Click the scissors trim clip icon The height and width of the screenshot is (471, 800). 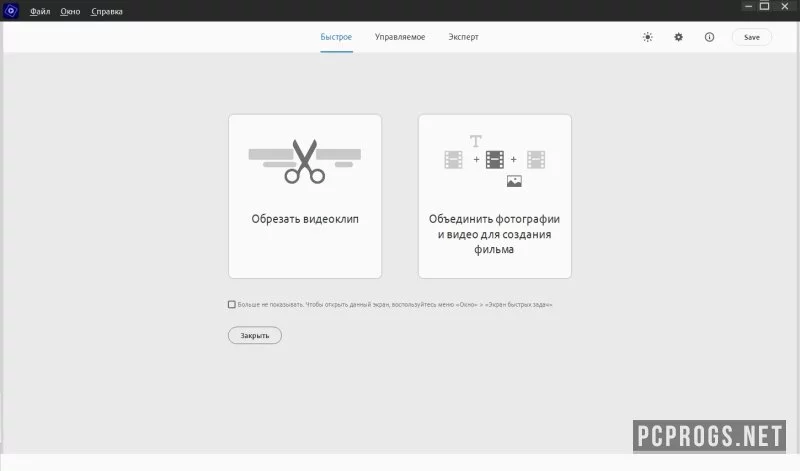(305, 161)
